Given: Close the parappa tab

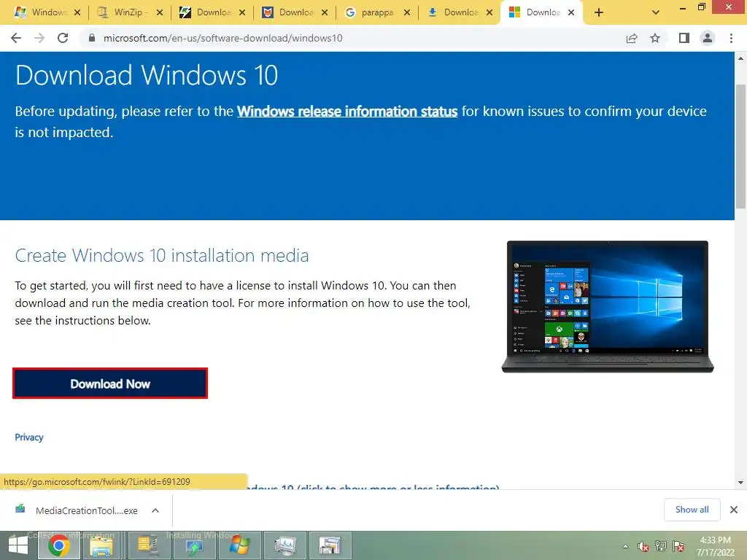Looking at the screenshot, I should point(407,13).
